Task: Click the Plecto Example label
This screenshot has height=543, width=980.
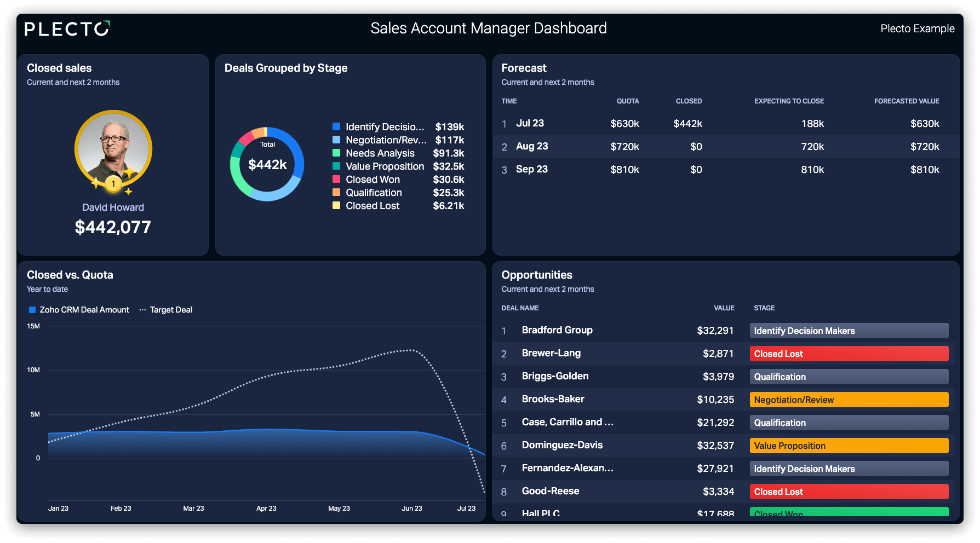Action: tap(918, 28)
